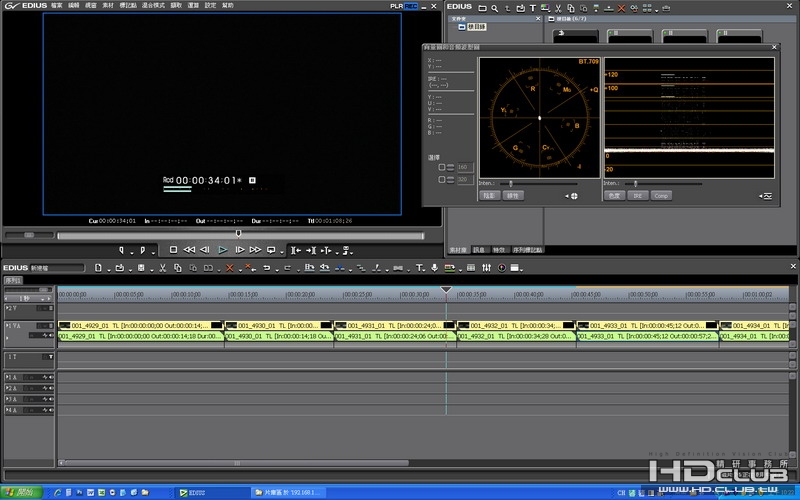Screen dimensions: 800x500
Task: Toggle the vectorscope color wheel icon
Action: (x=502, y=268)
